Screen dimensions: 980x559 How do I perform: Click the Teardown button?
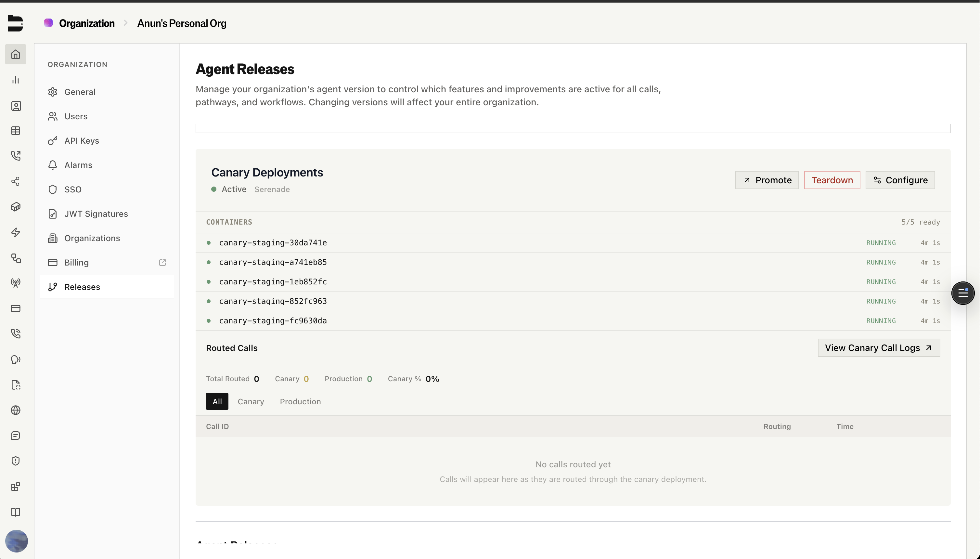point(832,180)
